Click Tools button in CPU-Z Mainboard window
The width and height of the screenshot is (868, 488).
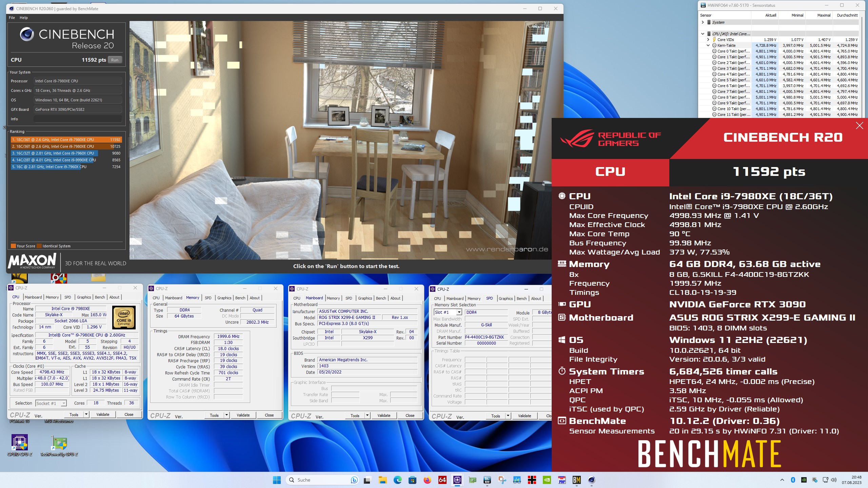355,415
